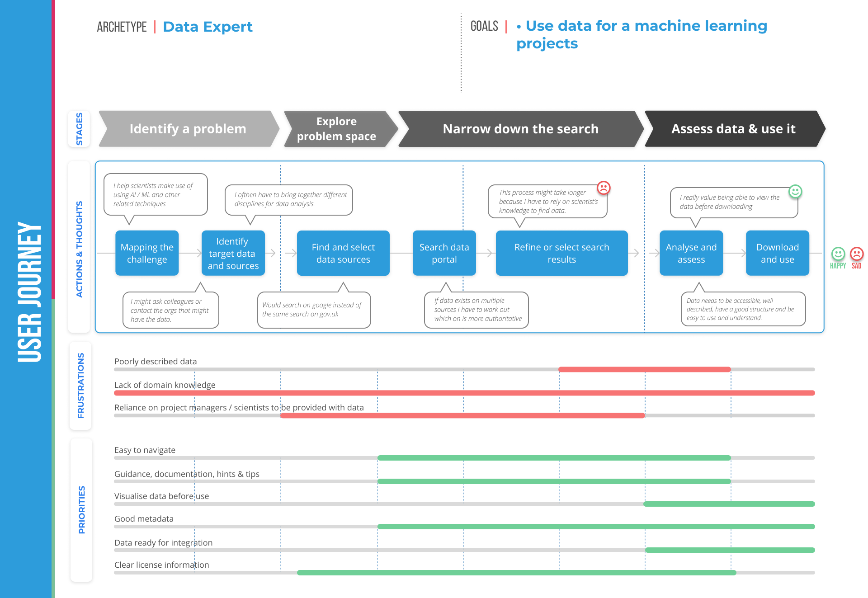Click the sad face on scientist's knowledge bubble
This screenshot has width=868, height=598.
click(x=604, y=188)
